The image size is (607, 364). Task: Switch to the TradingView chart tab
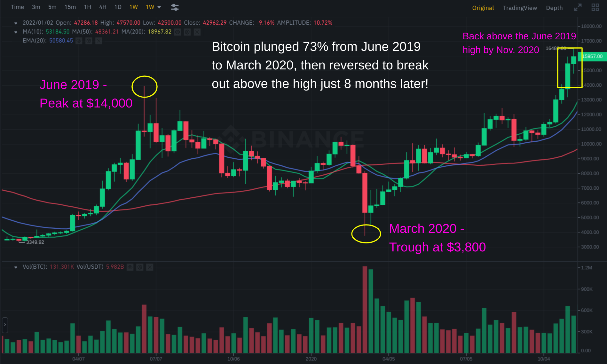(520, 8)
